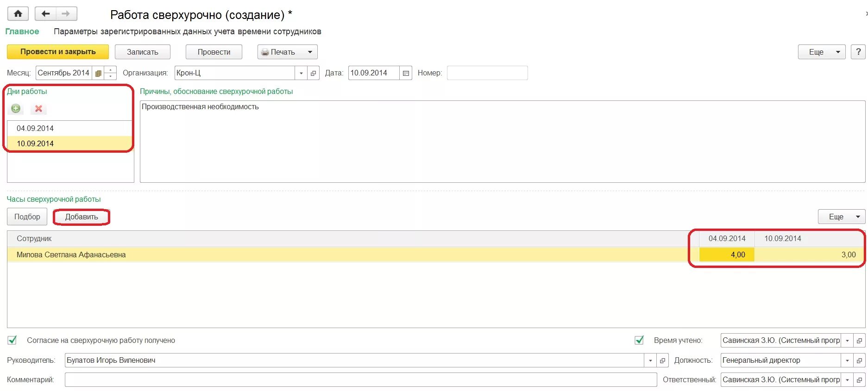Click Провести и закрыть button
Screen dimensions: 868x391
tap(58, 52)
